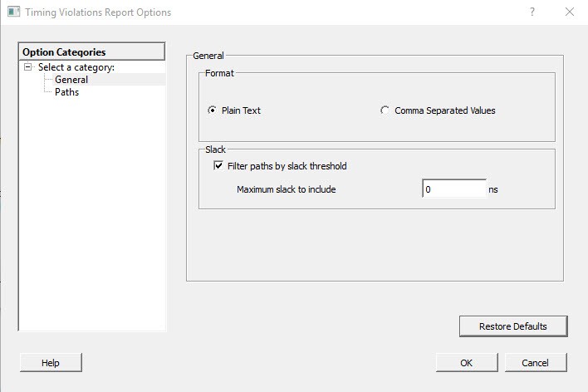
Task: Open the Paths category in the tree
Action: 66,92
